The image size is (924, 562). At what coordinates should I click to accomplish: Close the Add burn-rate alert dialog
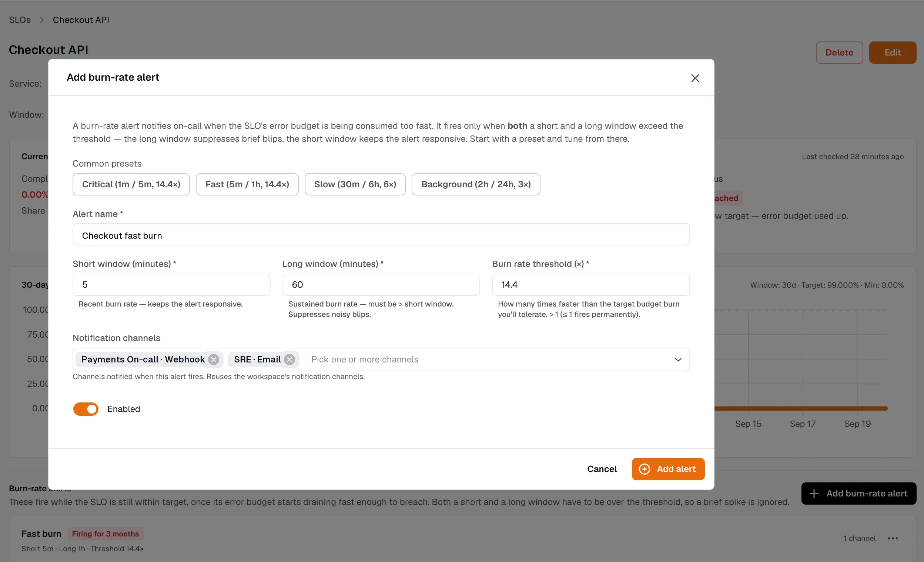[x=695, y=78]
